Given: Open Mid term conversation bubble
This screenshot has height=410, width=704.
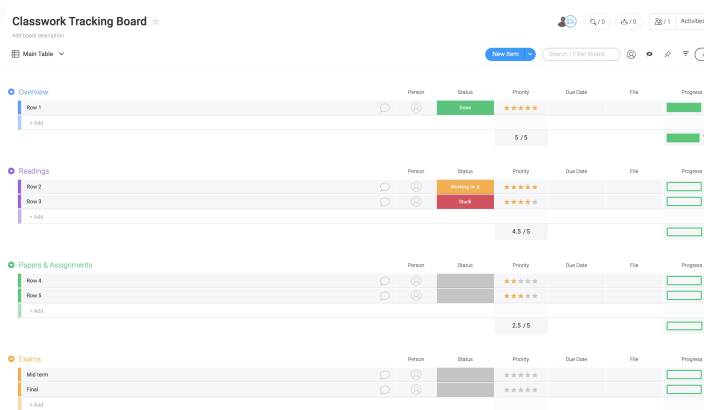Looking at the screenshot, I should pos(385,375).
